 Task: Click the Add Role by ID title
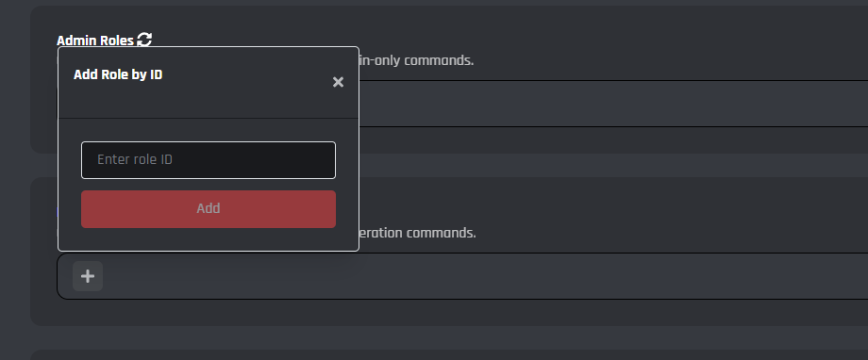point(118,74)
